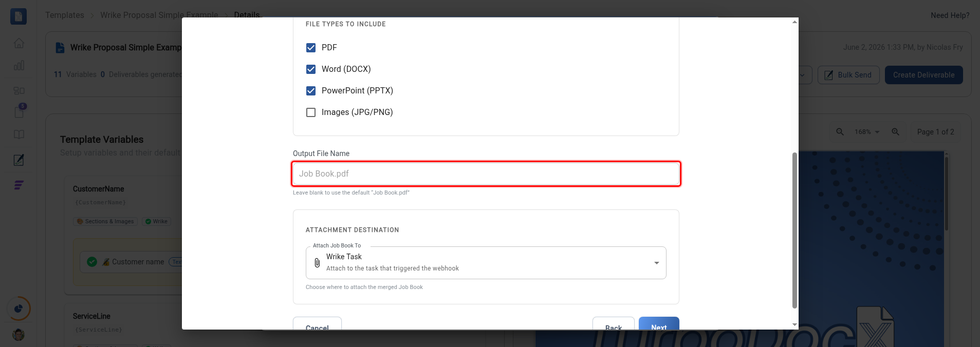
Task: Click Wrike Proposal Simple Example breadcrumb
Action: coord(159,15)
